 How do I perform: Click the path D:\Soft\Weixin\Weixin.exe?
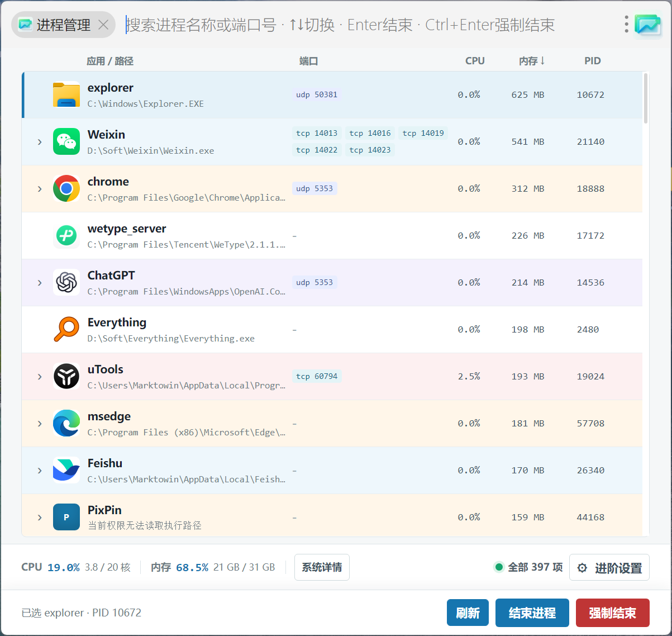(x=151, y=151)
